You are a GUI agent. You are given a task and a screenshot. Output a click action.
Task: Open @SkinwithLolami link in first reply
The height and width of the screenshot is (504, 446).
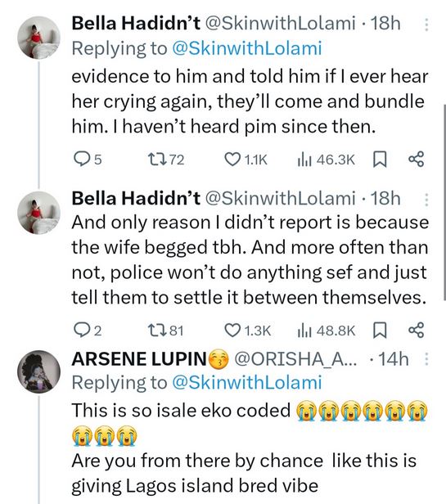coord(247,48)
